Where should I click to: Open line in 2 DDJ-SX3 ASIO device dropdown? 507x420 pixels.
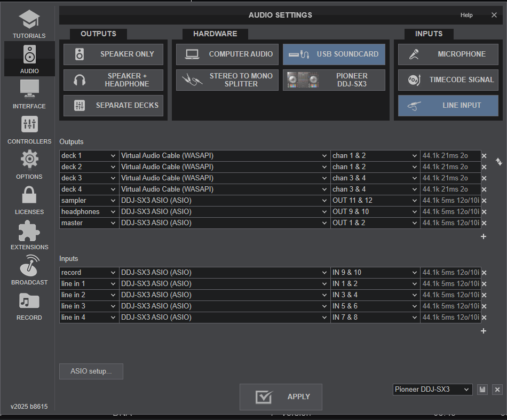click(225, 295)
